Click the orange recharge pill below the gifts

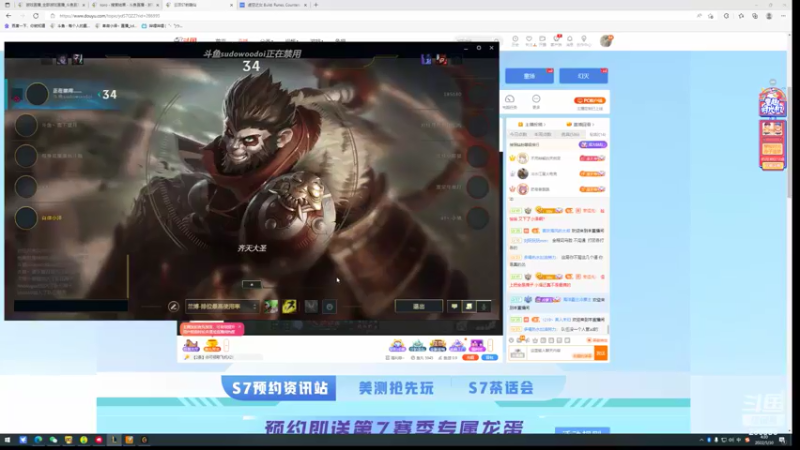470,358
